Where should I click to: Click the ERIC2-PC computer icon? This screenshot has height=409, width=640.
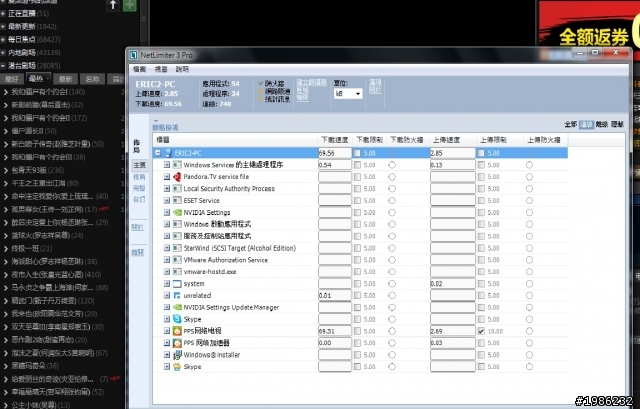click(169, 153)
